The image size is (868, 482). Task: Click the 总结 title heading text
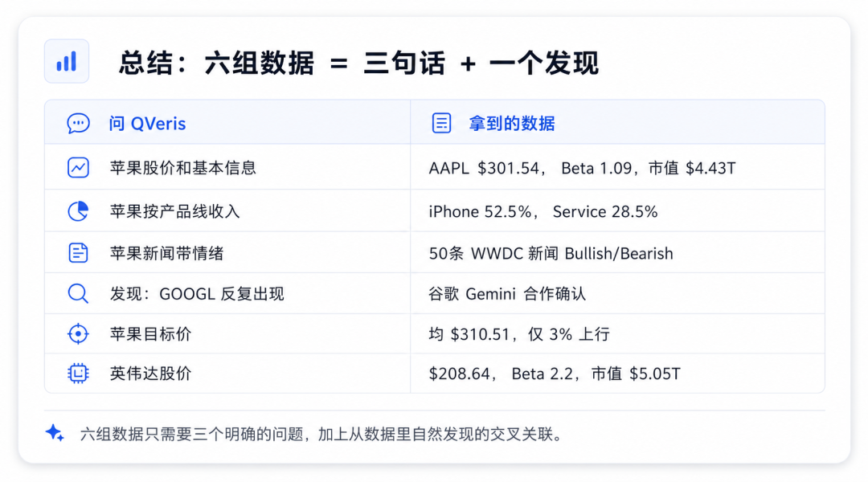358,63
